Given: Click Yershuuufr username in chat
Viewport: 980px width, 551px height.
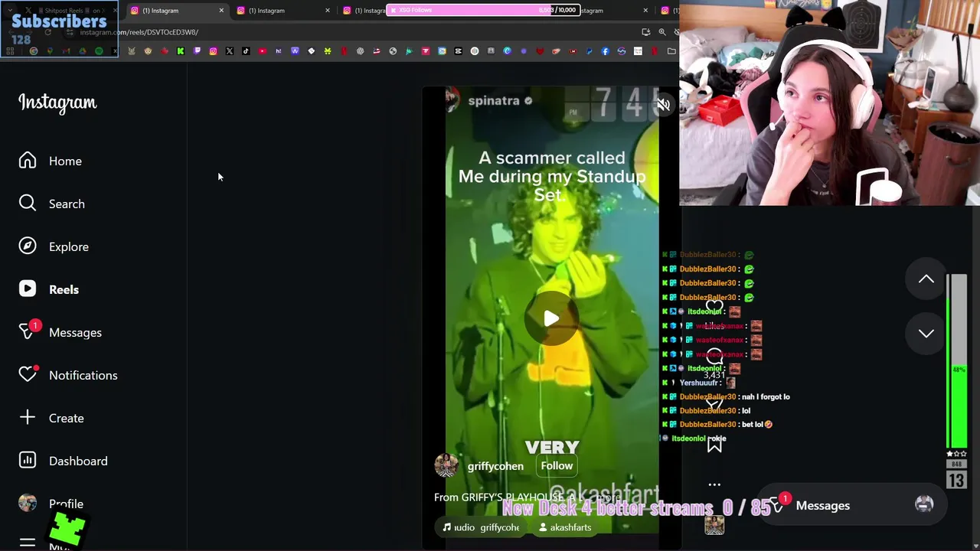Looking at the screenshot, I should pos(701,383).
